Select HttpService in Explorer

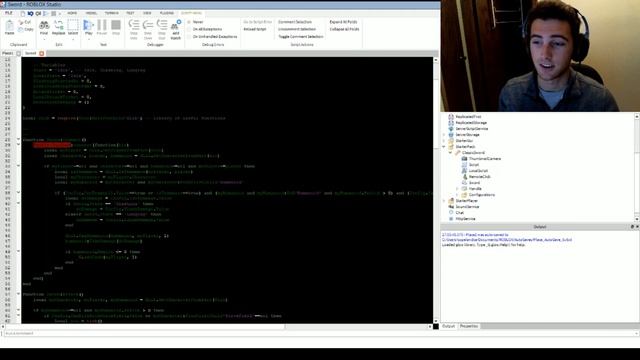click(465, 219)
